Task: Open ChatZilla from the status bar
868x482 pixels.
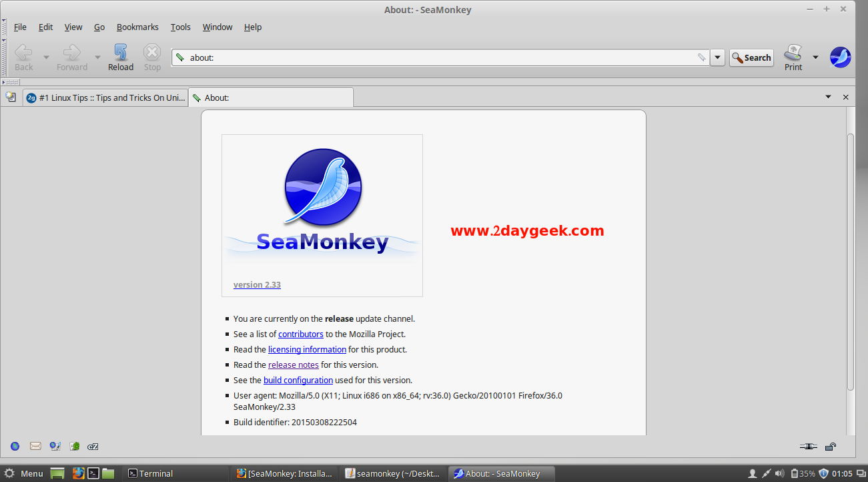Action: click(x=93, y=446)
